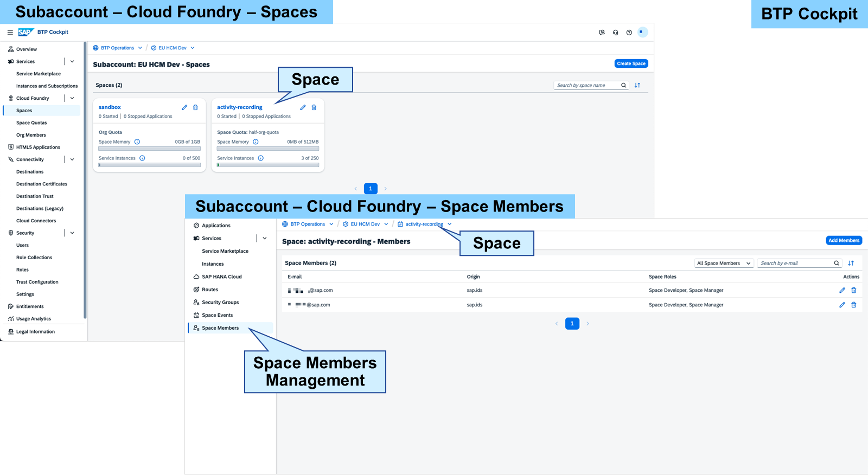Select Spaces in the left sidebar
The height and width of the screenshot is (475, 868).
tap(41, 111)
